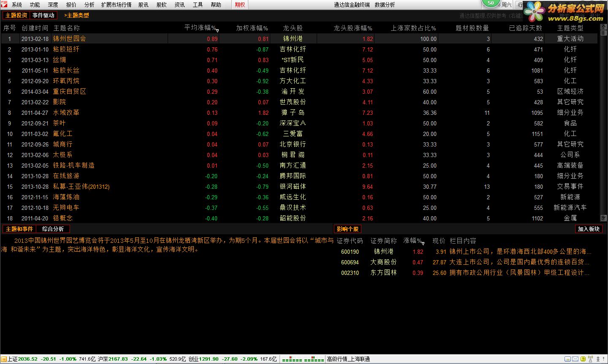Open the 股讯 menu
This screenshot has height=364, width=608.
point(143,5)
